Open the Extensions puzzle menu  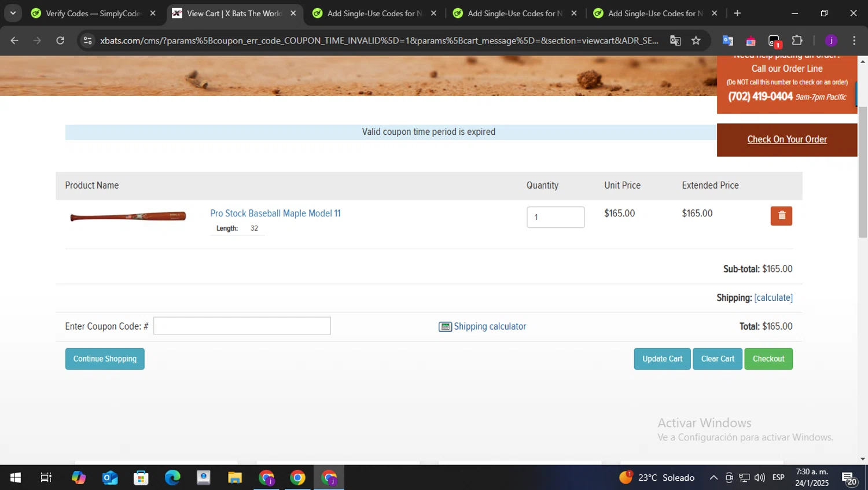(x=797, y=40)
